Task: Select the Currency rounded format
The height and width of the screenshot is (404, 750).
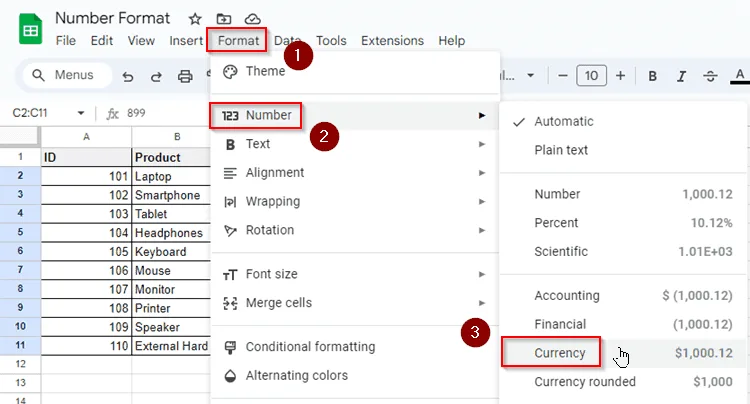Action: coord(623,382)
